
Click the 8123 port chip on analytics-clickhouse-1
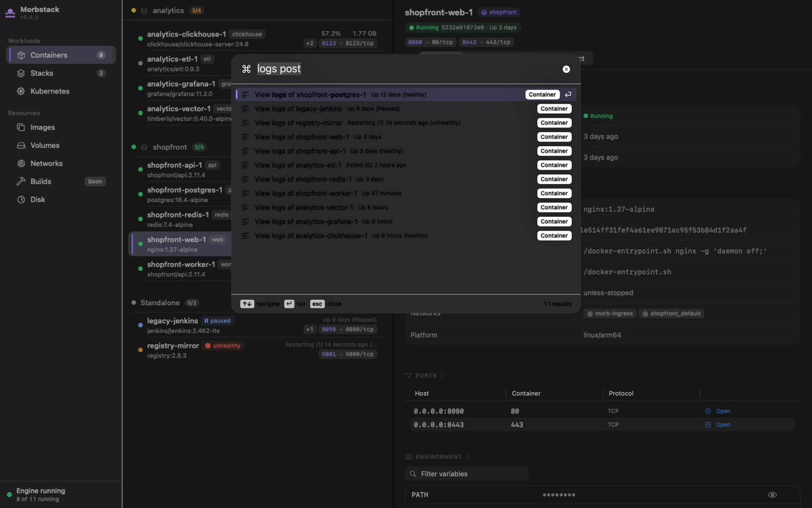pos(348,43)
